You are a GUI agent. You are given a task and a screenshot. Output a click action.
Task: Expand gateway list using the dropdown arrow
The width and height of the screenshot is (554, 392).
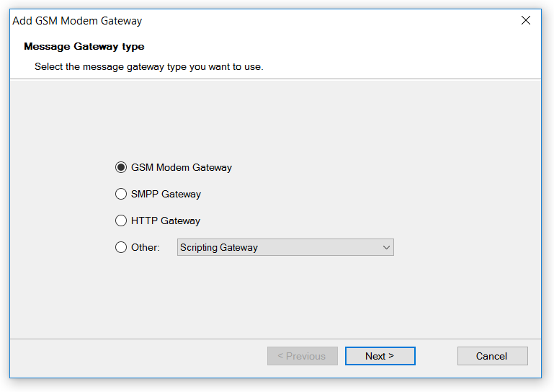387,247
